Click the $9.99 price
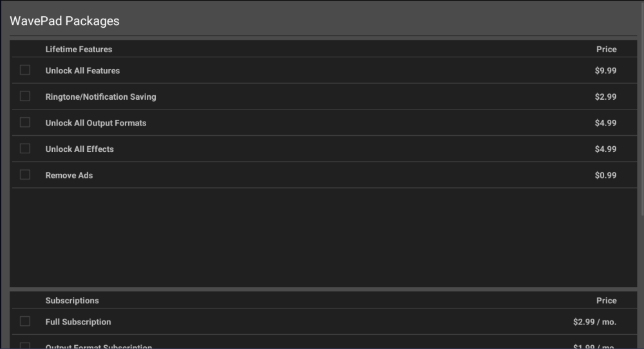Viewport: 644px width, 349px height. click(x=605, y=71)
